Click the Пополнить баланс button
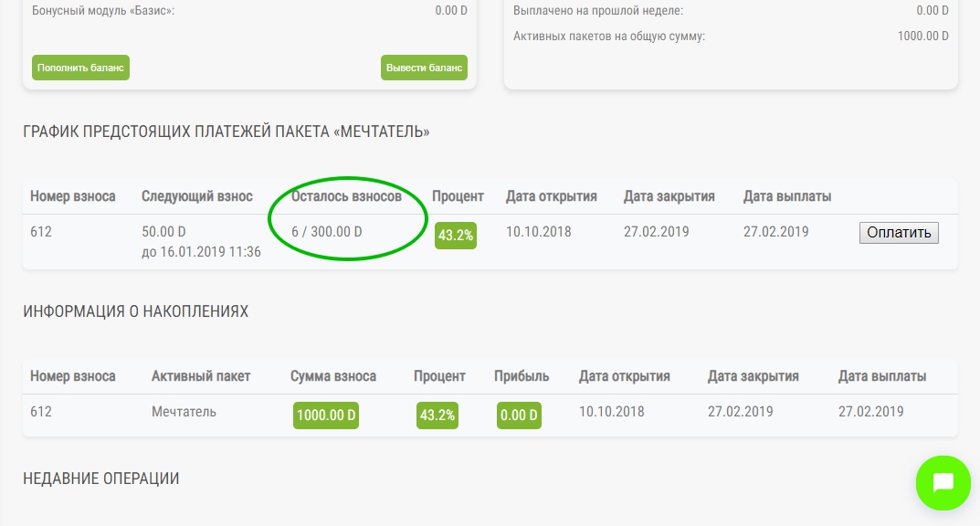Screen dimensions: 980x526 pos(80,68)
